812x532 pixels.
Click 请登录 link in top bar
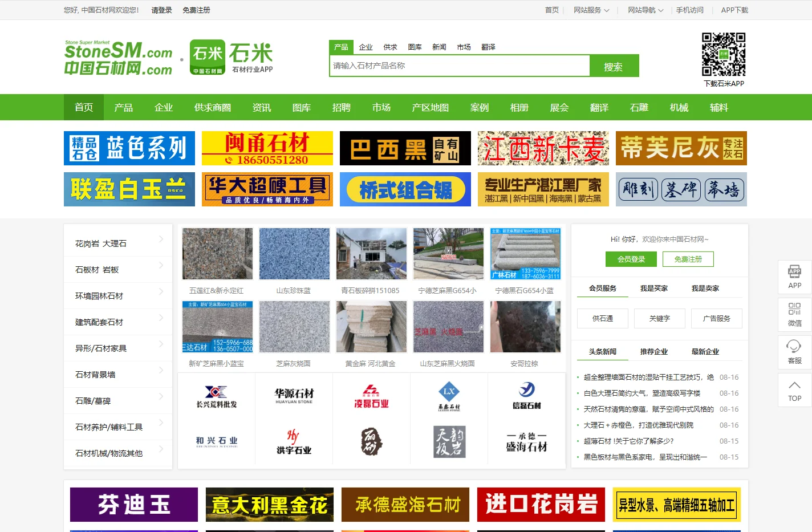coord(161,10)
